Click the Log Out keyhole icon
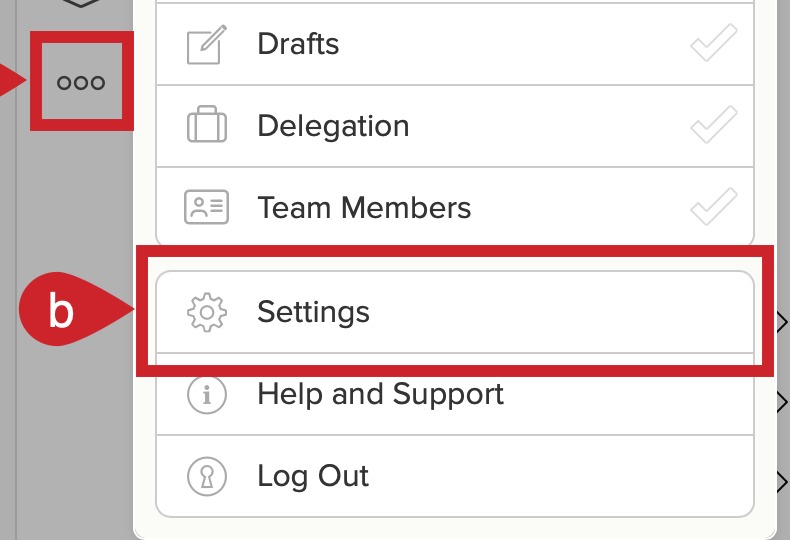The width and height of the screenshot is (790, 540). [x=207, y=476]
